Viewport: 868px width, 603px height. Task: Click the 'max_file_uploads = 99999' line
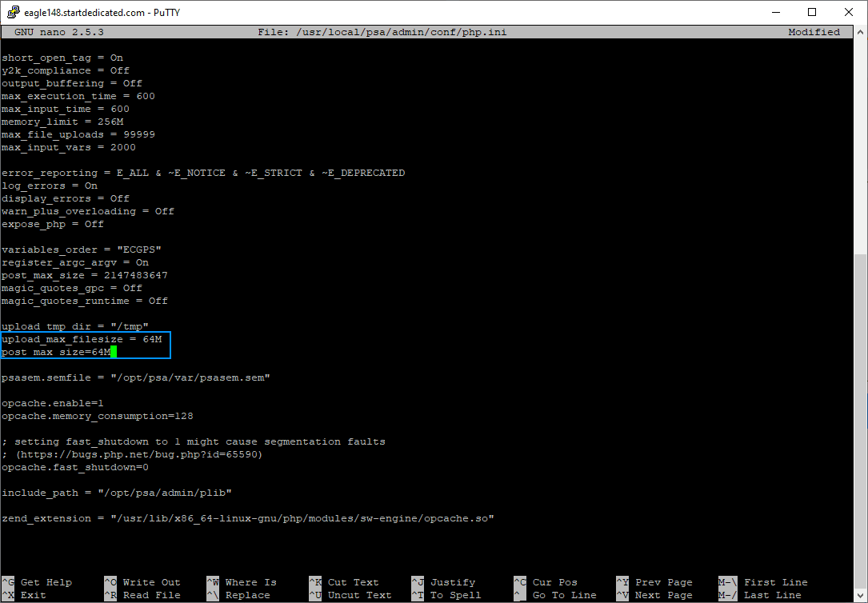[x=78, y=134]
